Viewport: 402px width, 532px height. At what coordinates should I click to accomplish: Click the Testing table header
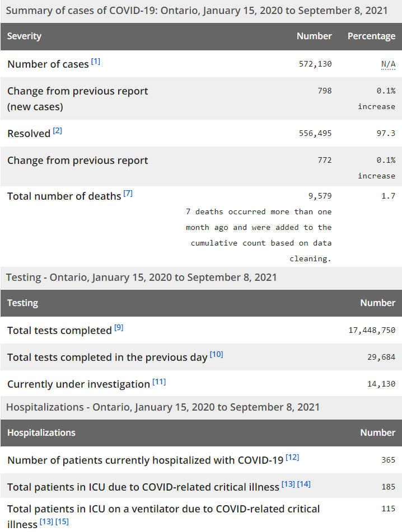pos(22,303)
